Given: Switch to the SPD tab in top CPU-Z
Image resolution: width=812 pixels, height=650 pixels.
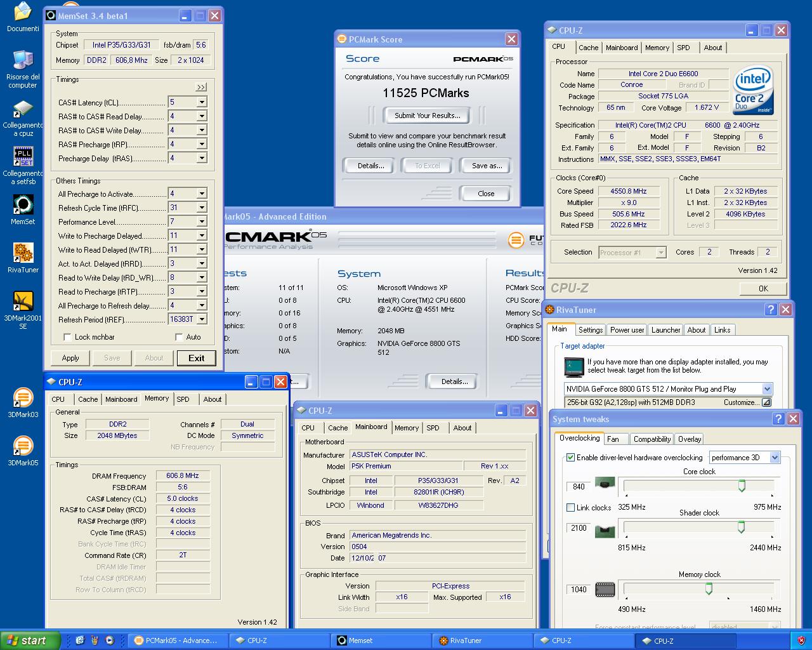Looking at the screenshot, I should [683, 48].
